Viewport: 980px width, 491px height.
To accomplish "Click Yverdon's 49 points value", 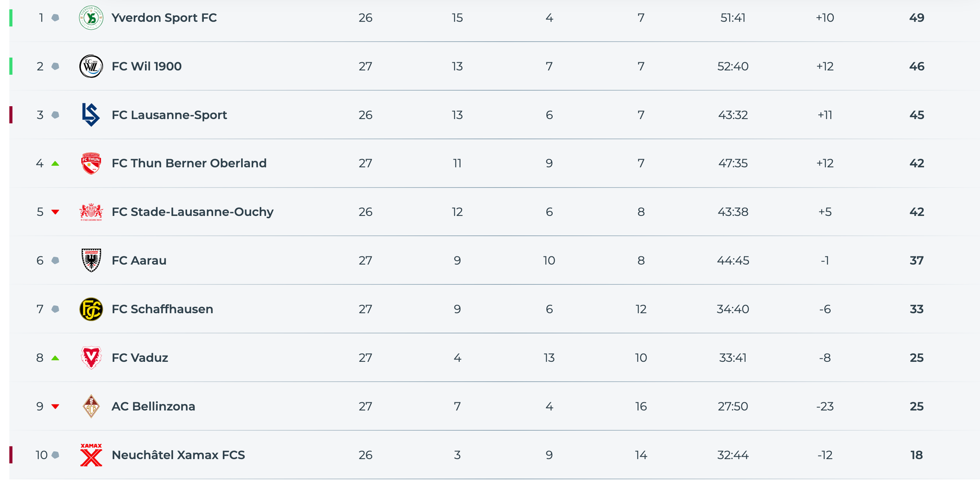I will 916,18.
